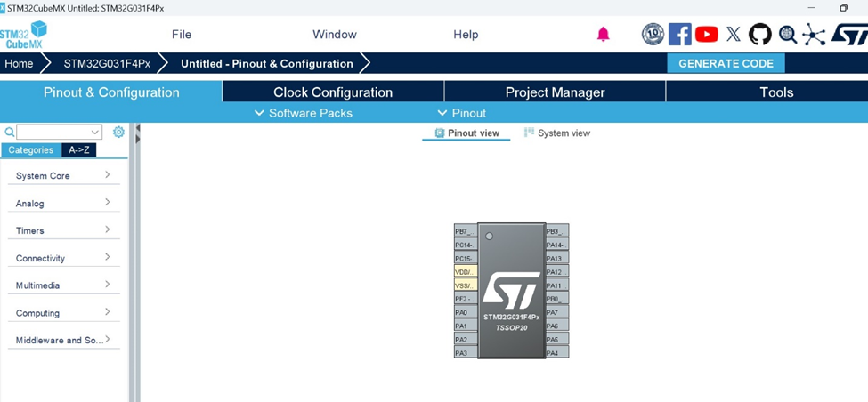Switch to Project Manager tab
Screen dimensions: 868x402
point(556,92)
